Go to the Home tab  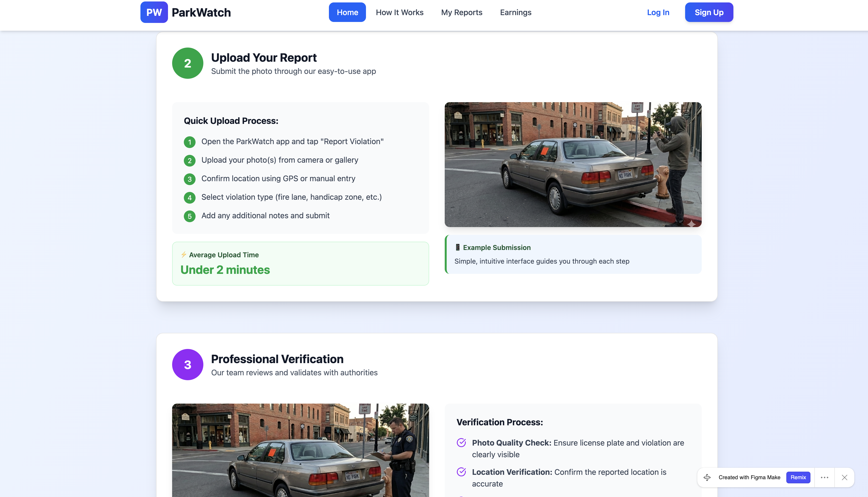click(x=347, y=12)
